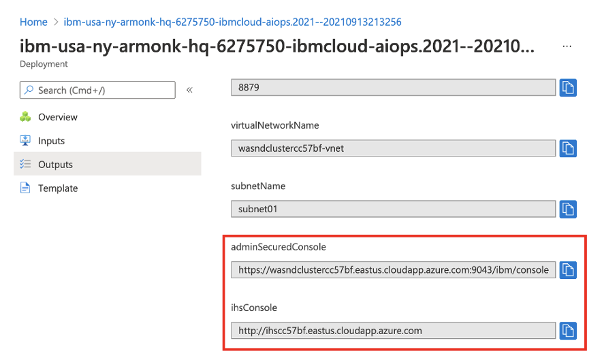
Task: Click the ihsConsole label
Action: [254, 308]
